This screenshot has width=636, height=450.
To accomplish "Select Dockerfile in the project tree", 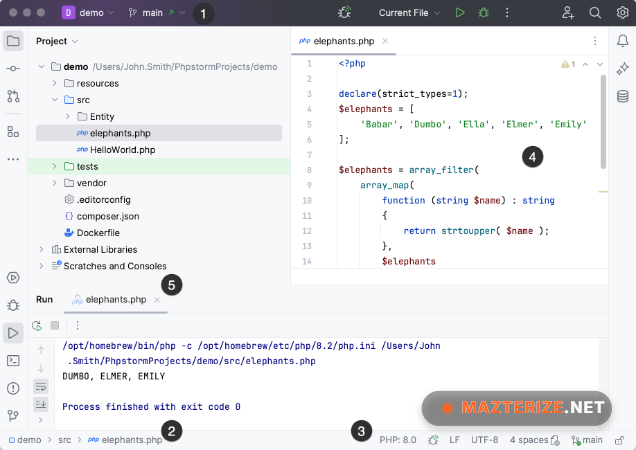I will (92, 233).
